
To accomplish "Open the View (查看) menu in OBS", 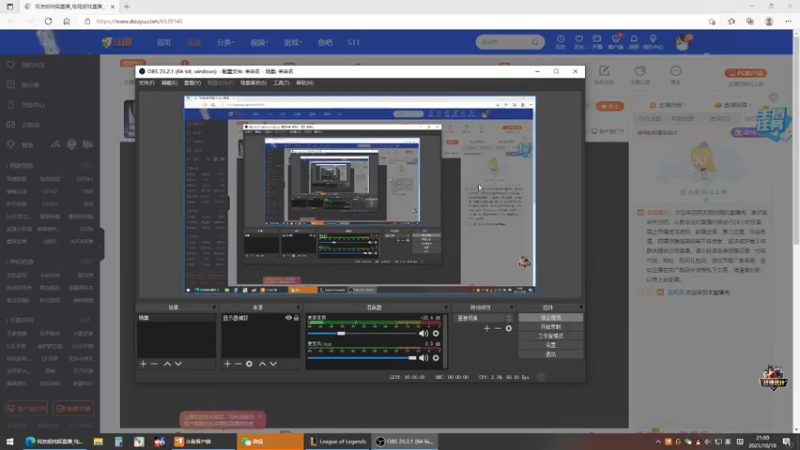I will pyautogui.click(x=192, y=83).
